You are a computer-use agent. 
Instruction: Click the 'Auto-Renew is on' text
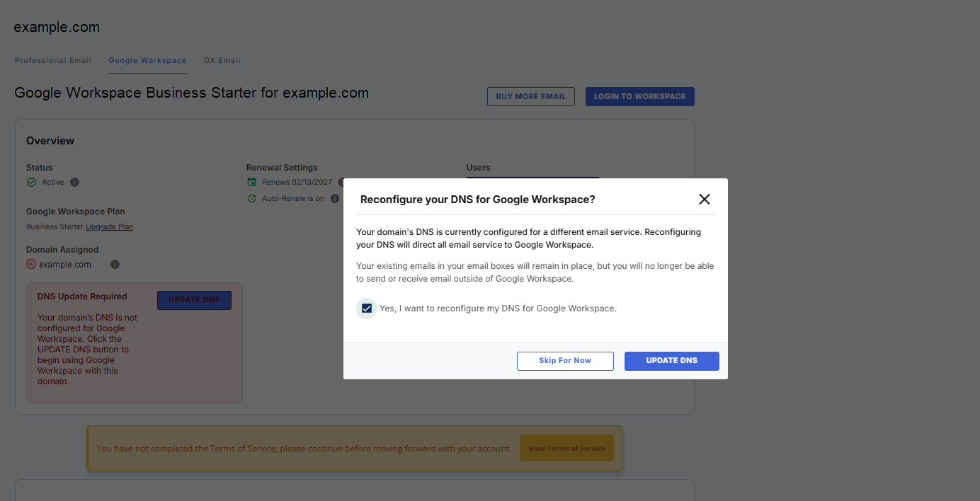click(x=293, y=199)
